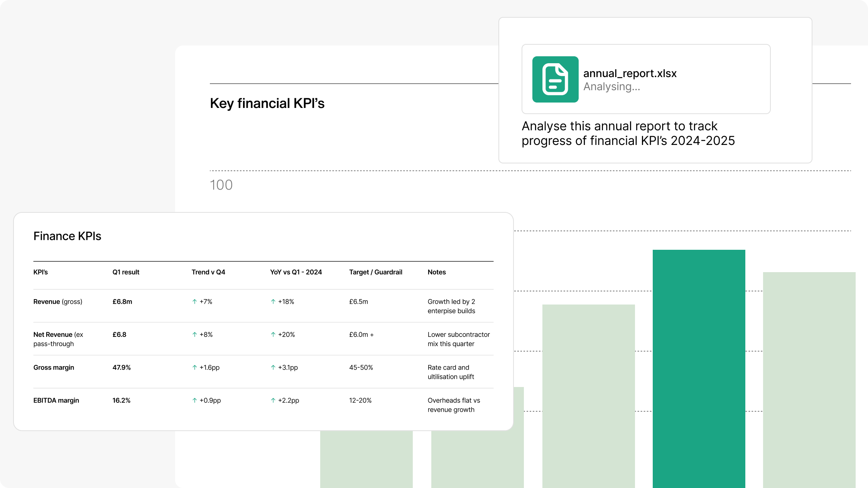Click the Revenue Trend v Q4 up arrow

[x=194, y=302]
